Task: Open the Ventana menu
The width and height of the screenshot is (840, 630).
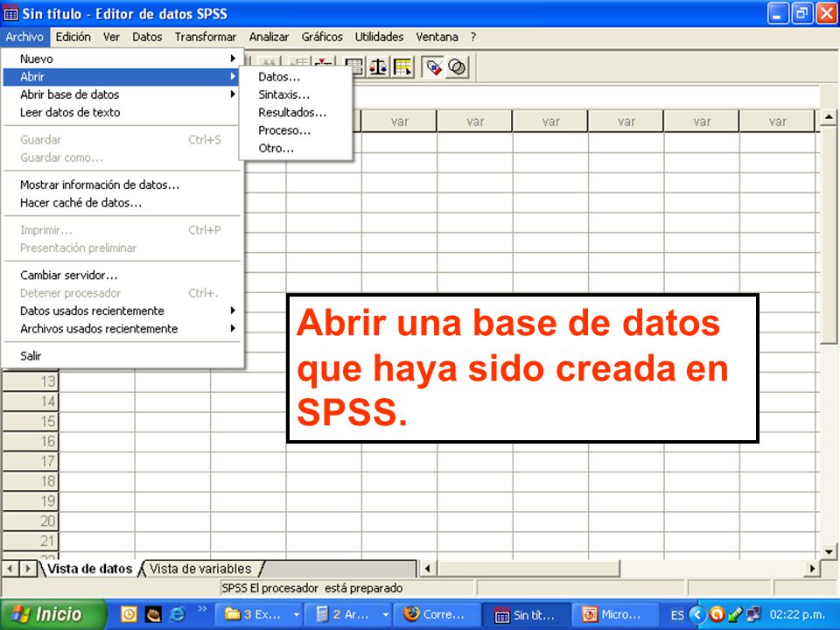Action: click(437, 37)
